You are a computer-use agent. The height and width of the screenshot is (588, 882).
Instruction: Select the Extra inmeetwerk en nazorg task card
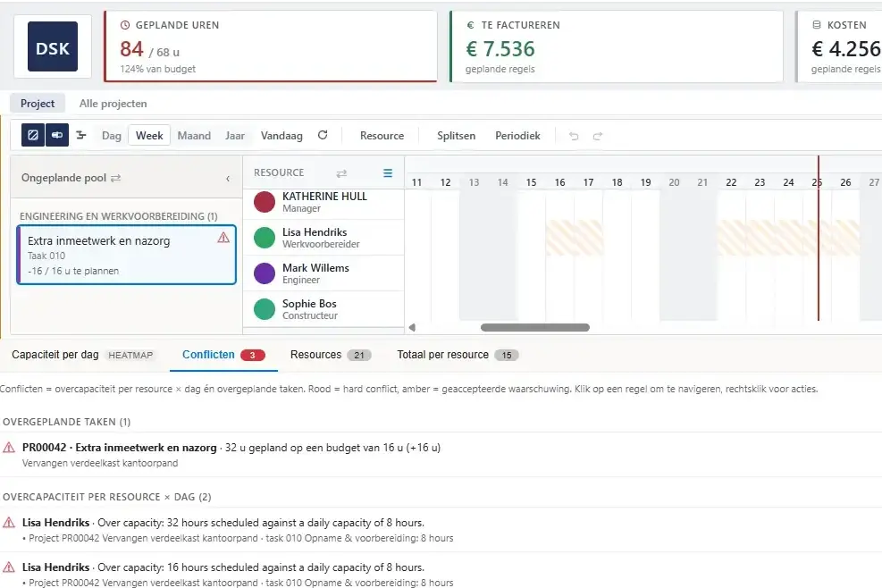pos(127,255)
